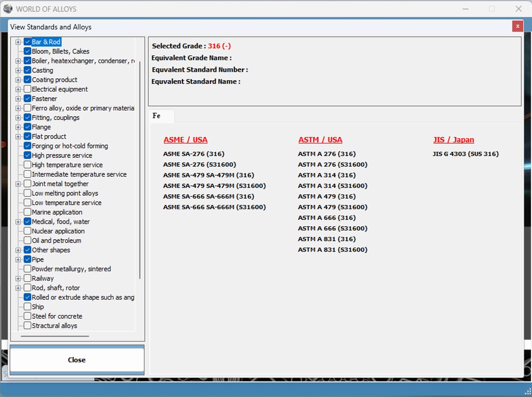
Task: Select ASTM A 314 (S31600) standard
Action: pos(332,186)
